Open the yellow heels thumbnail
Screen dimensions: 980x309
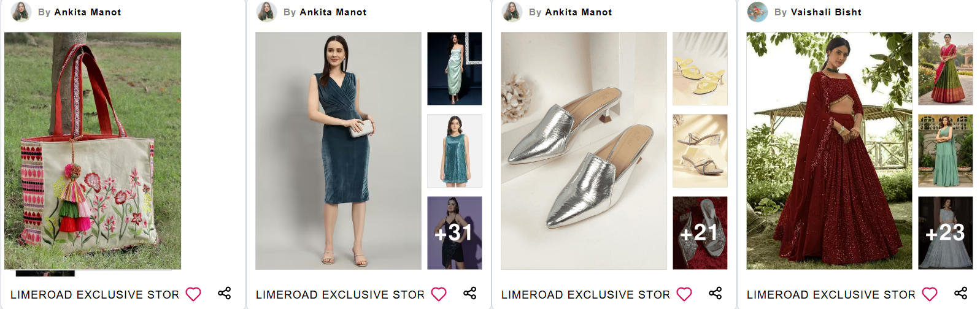tap(700, 69)
